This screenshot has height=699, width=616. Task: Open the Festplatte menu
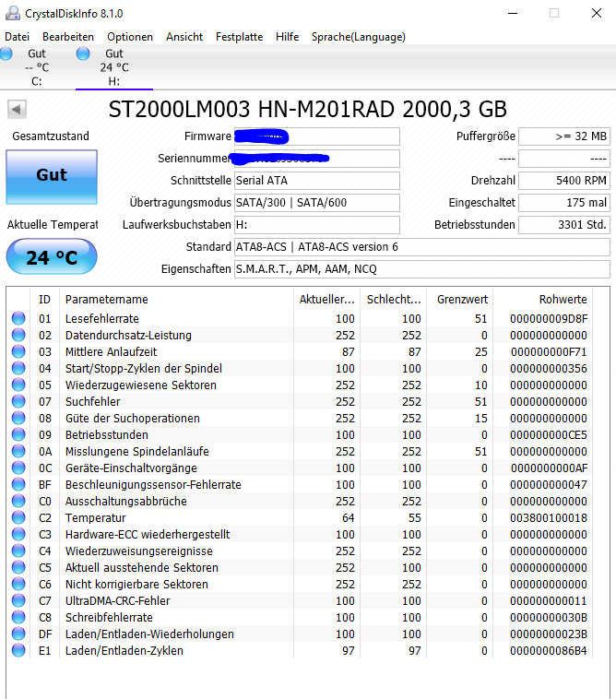(x=240, y=37)
